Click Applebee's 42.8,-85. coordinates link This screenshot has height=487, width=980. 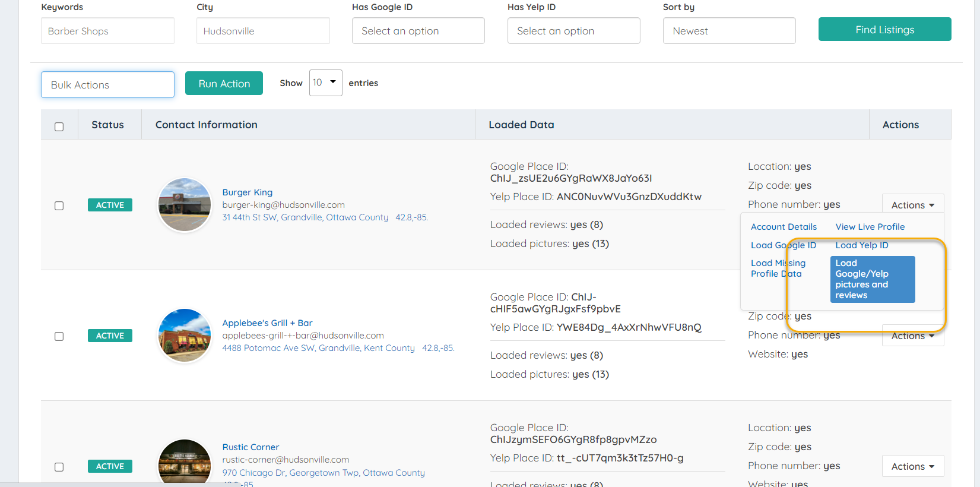[x=438, y=348]
